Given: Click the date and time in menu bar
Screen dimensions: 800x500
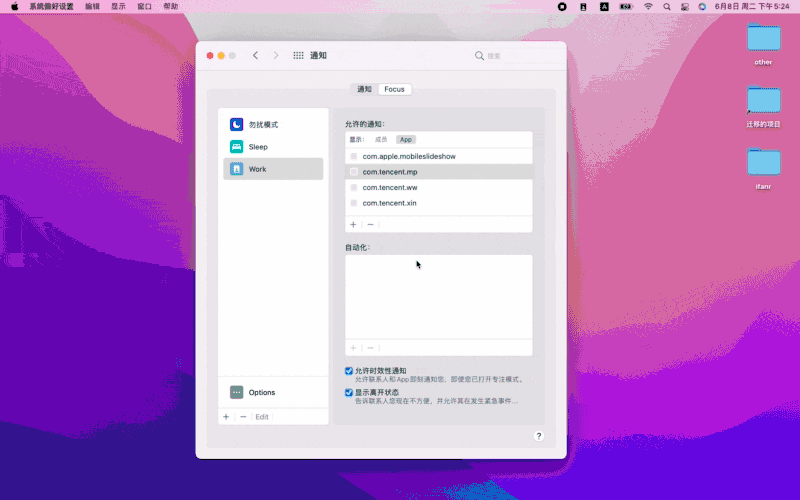Looking at the screenshot, I should click(752, 7).
